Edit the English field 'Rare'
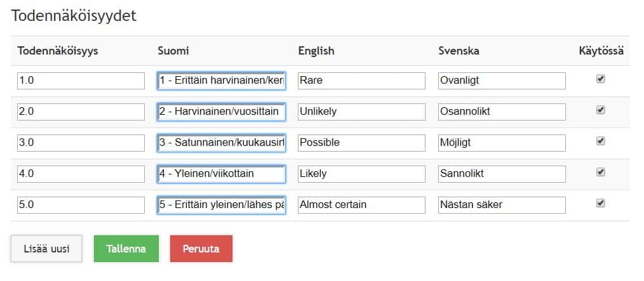 [361, 81]
